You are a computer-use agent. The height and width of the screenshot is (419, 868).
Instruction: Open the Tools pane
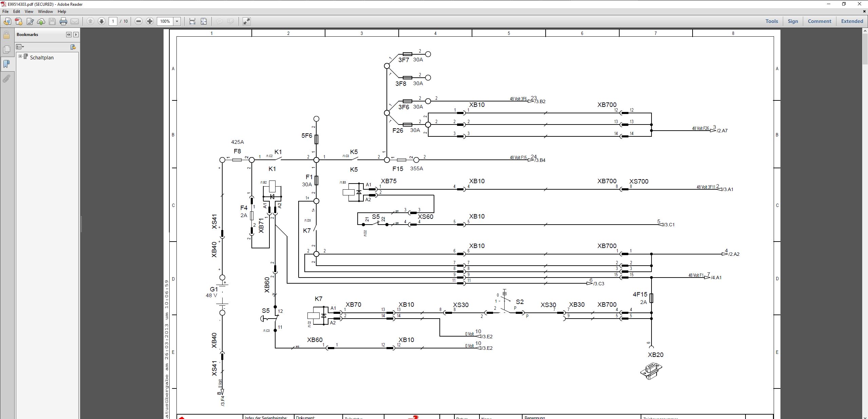coord(772,21)
